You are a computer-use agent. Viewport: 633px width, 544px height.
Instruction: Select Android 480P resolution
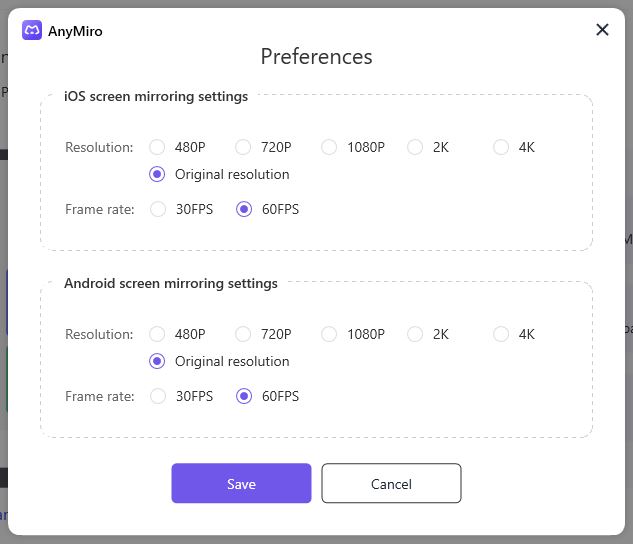click(157, 334)
